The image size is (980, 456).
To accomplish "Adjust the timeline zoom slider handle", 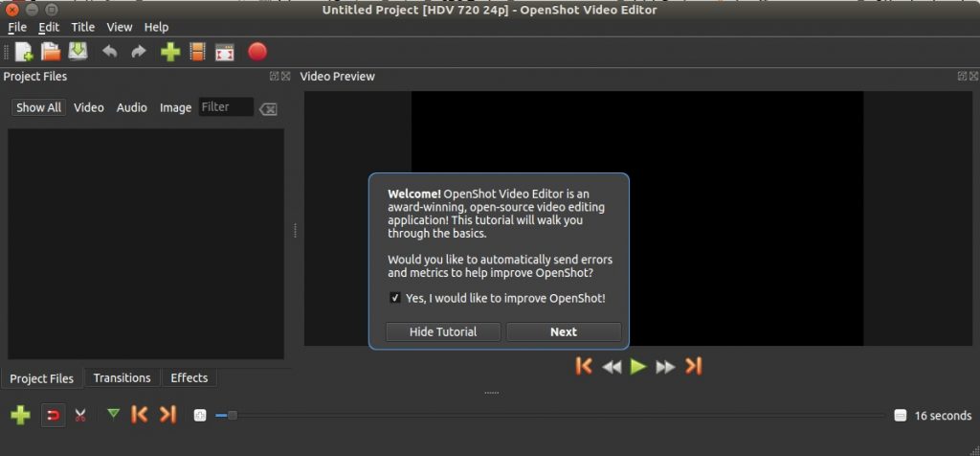I will pyautogui.click(x=232, y=416).
